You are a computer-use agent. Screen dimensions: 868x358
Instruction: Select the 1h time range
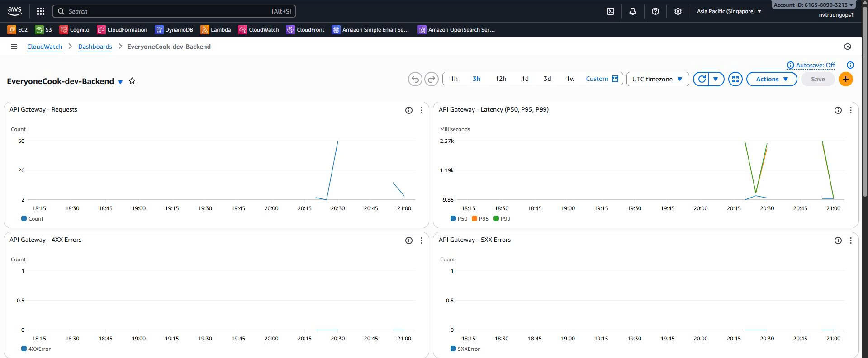[x=454, y=79]
